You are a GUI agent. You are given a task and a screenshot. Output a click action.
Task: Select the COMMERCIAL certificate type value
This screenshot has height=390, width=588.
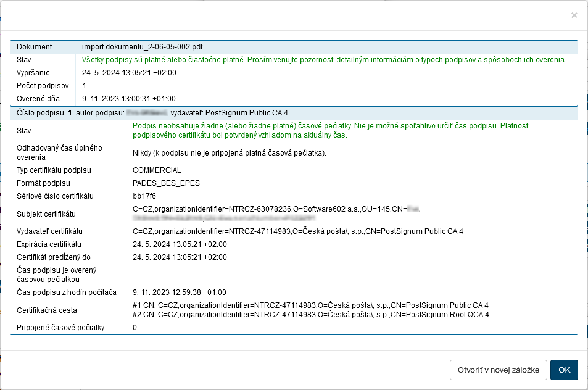(x=157, y=170)
